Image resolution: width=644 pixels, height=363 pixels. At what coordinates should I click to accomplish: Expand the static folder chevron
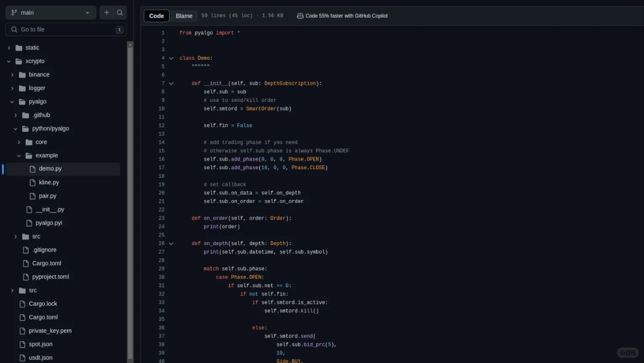coord(9,48)
